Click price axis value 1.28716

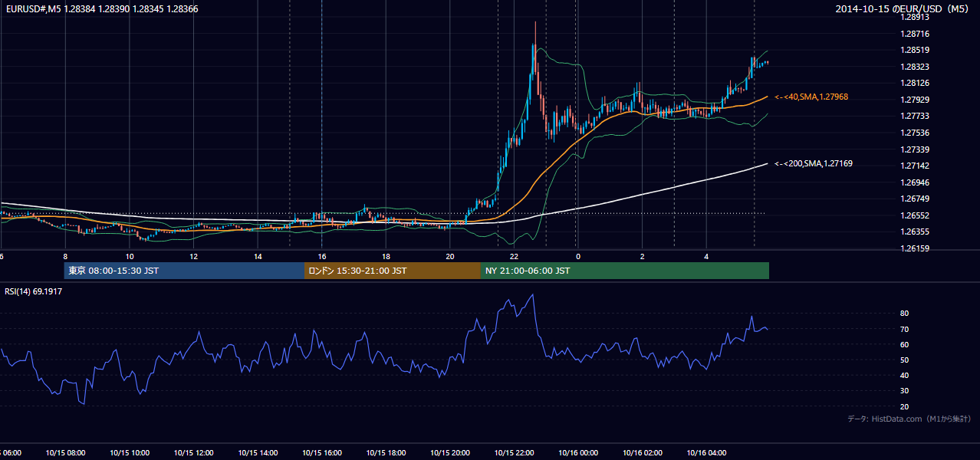(915, 34)
